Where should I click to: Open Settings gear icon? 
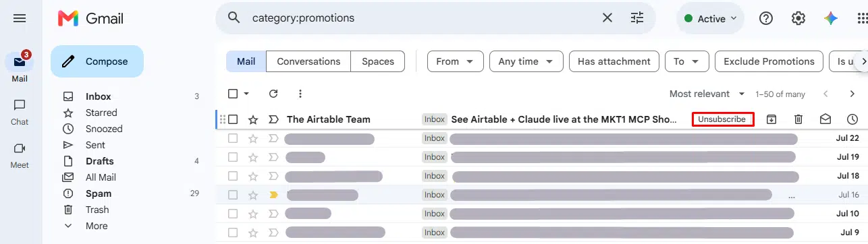click(798, 18)
